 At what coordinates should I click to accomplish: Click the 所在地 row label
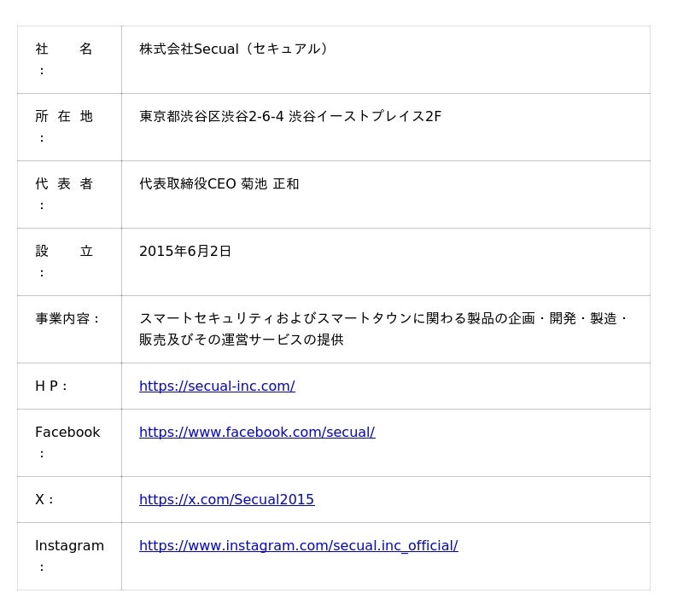point(64,117)
